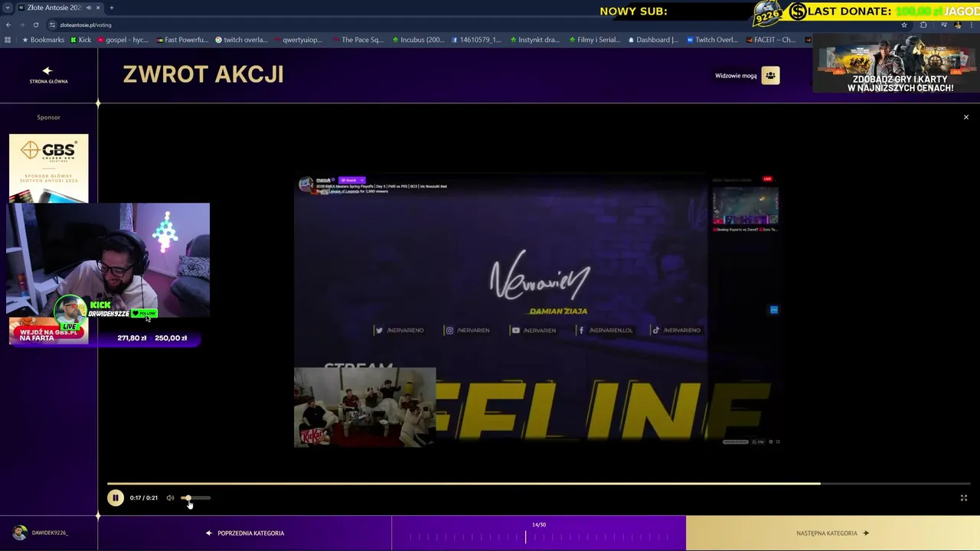The image size is (980, 551).
Task: Reload the page
Action: [35, 24]
